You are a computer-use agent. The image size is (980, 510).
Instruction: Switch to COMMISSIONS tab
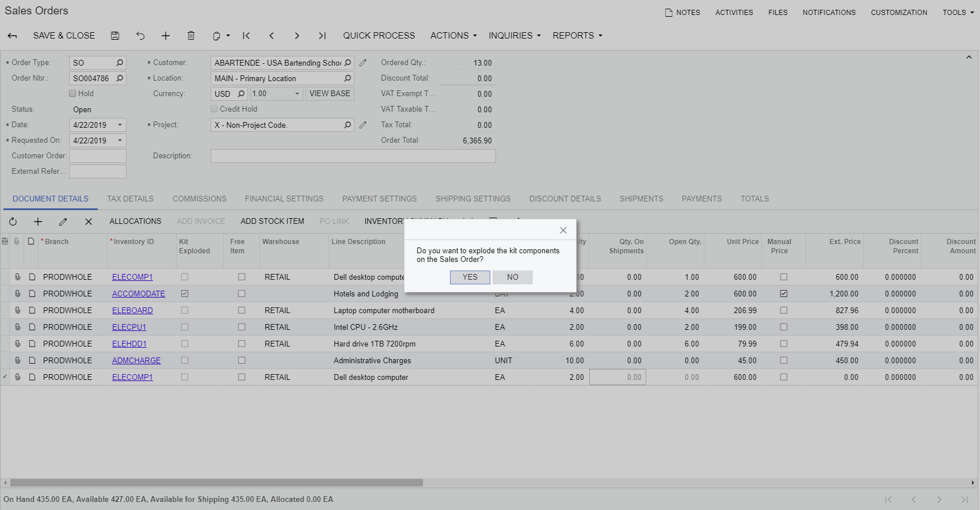pos(200,199)
